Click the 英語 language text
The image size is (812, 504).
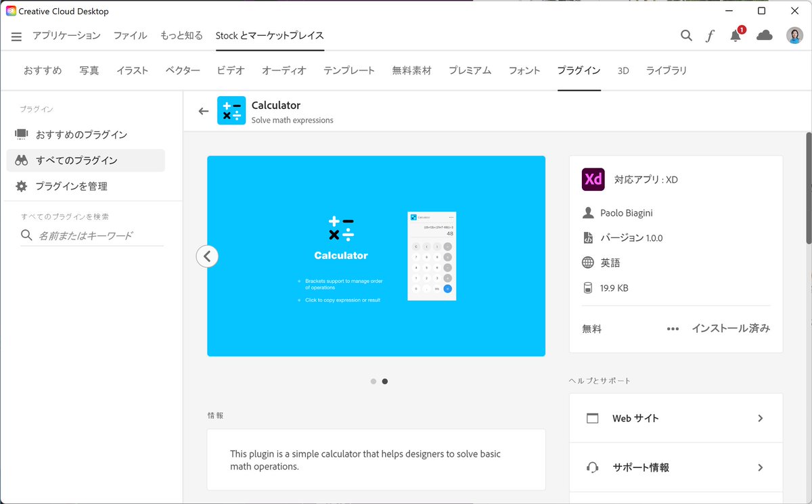tap(610, 262)
